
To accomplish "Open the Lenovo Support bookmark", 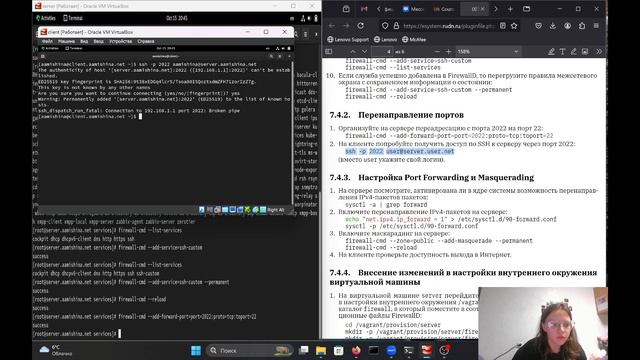I will tap(348, 40).
